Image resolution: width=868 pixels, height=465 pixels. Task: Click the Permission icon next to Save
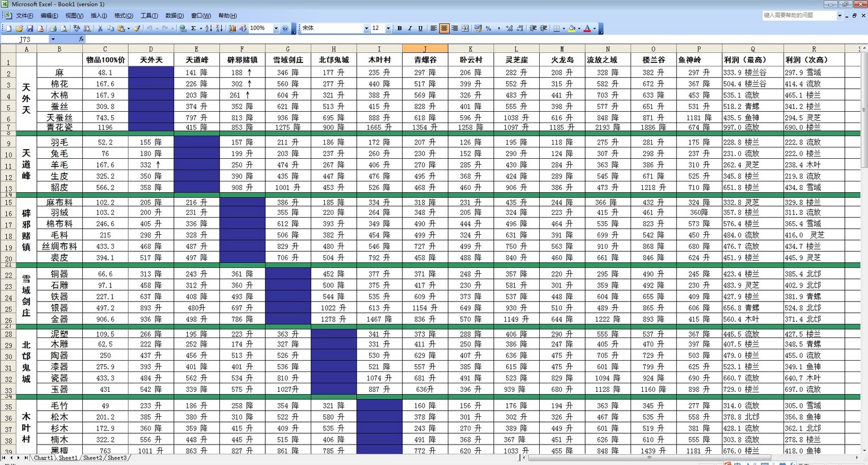pos(40,28)
